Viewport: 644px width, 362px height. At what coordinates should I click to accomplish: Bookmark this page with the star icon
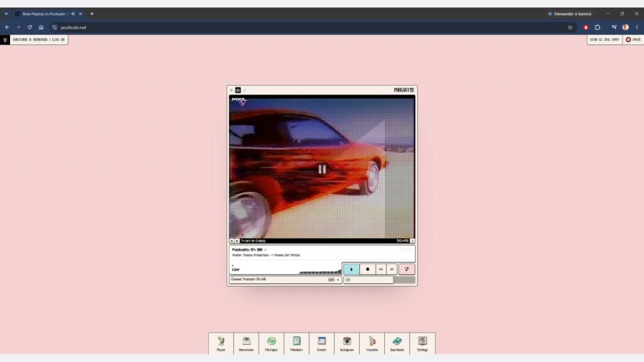[x=570, y=28]
